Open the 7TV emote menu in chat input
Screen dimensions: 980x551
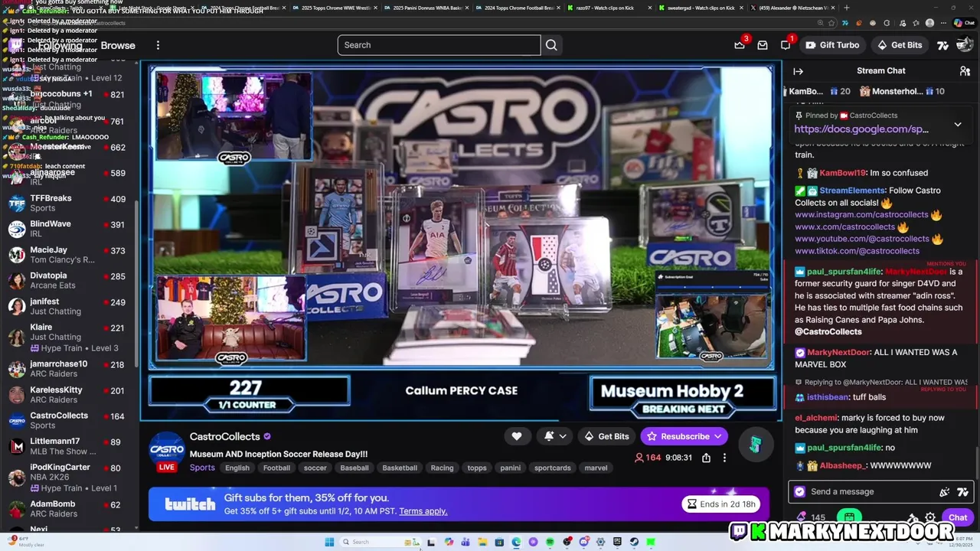(x=962, y=492)
